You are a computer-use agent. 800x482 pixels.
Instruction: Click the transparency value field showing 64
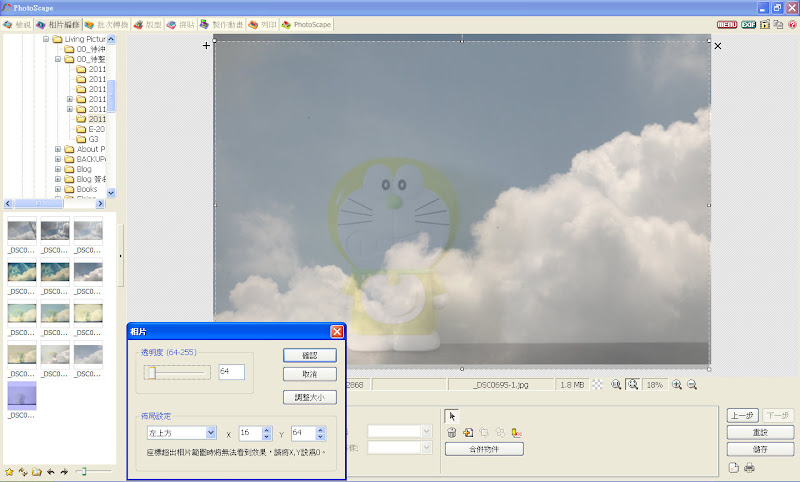coord(232,372)
